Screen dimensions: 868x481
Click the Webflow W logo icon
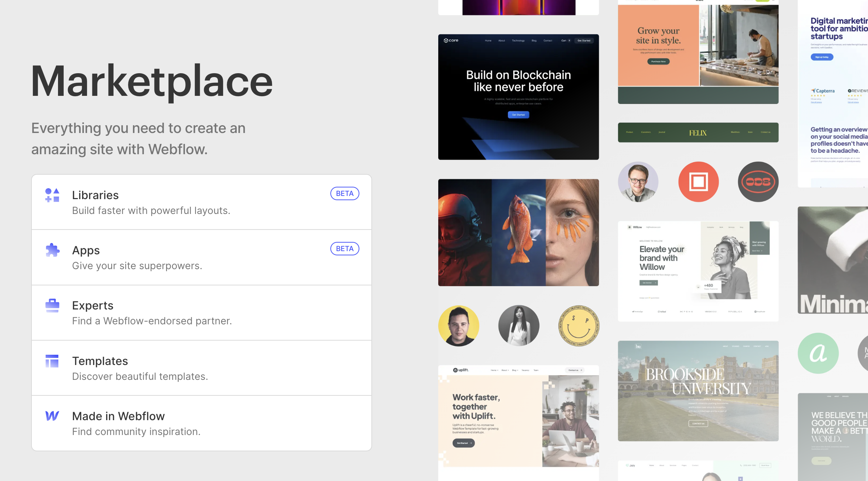pos(52,416)
